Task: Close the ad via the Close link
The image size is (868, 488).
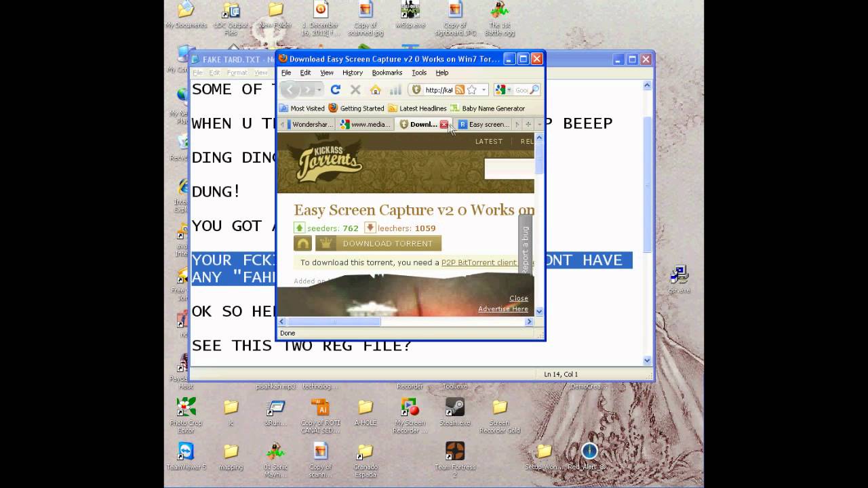Action: tap(519, 298)
